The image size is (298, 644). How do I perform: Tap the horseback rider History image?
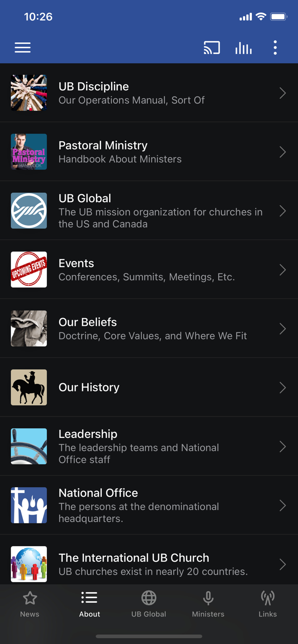click(x=28, y=387)
